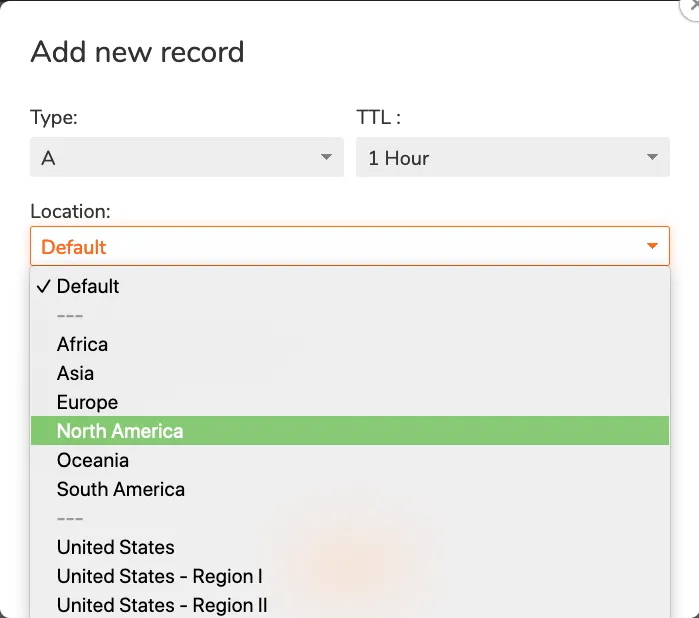
Task: Click the orange Location dropdown arrow
Action: click(652, 246)
